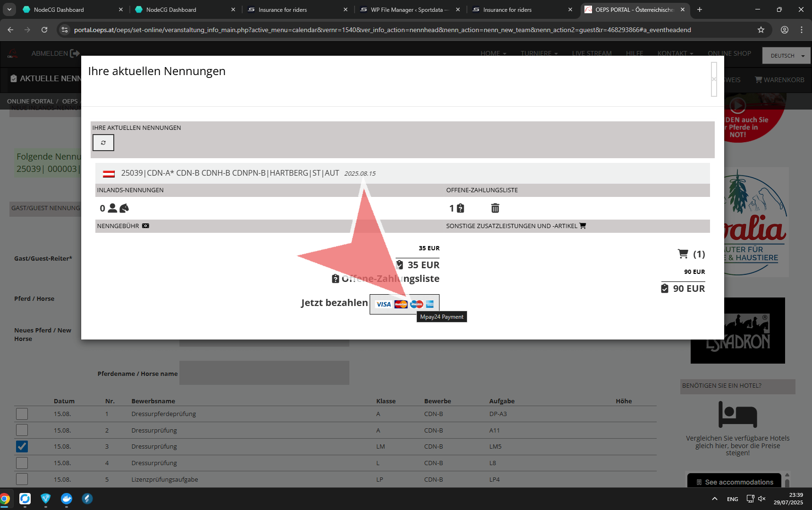Show hidden system tray icons
Image resolution: width=812 pixels, height=510 pixels.
point(715,499)
